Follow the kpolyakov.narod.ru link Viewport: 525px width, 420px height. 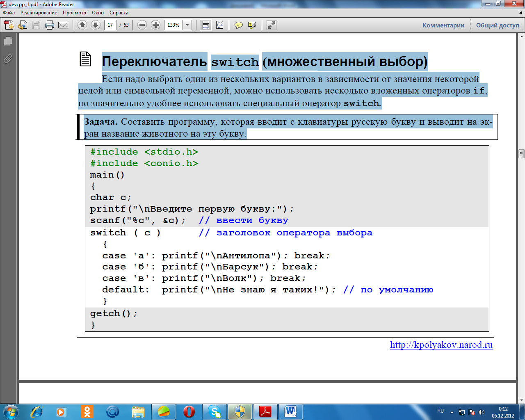441,345
